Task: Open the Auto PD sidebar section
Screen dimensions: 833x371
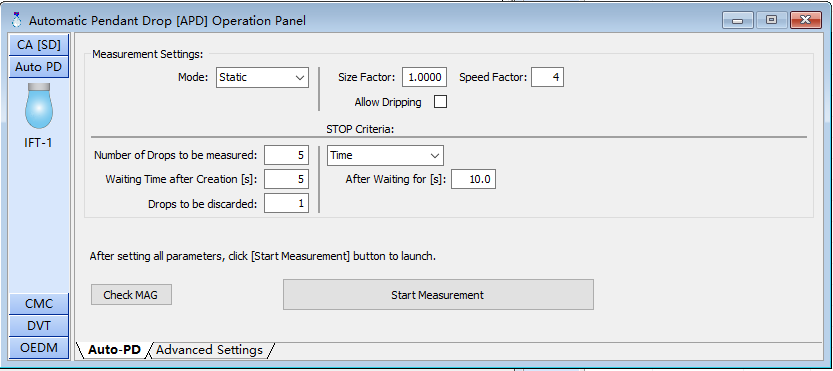Action: (39, 67)
